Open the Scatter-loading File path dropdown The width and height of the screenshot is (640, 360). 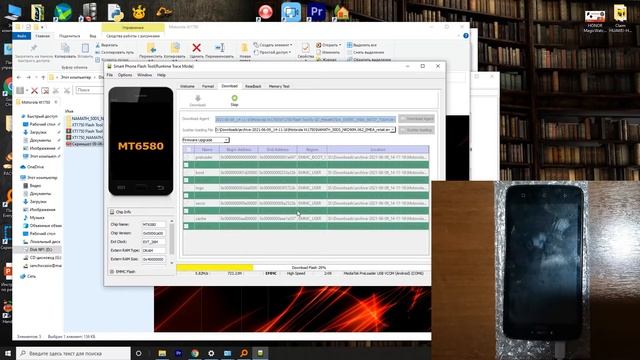(x=393, y=130)
